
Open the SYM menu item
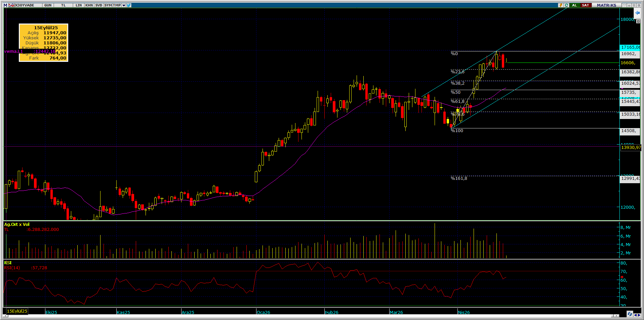(108, 5)
